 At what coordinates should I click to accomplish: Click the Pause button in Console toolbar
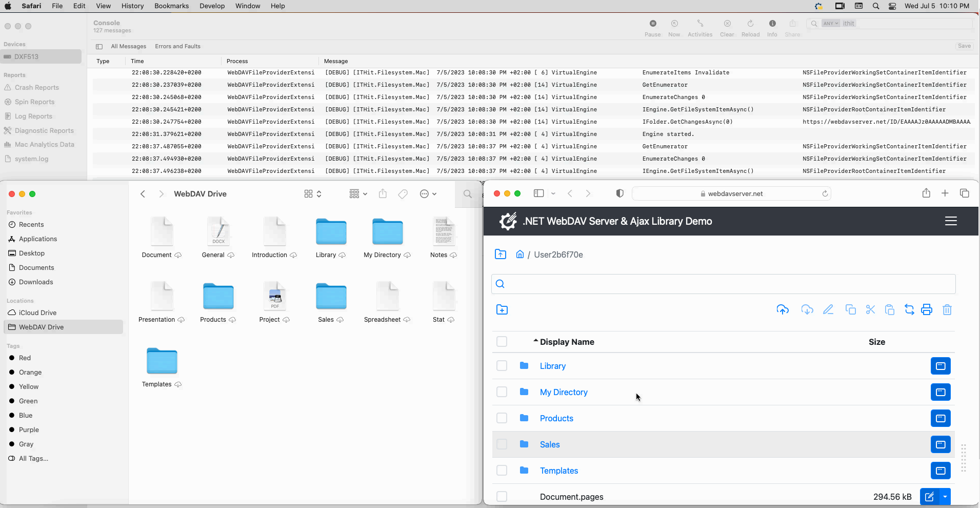click(x=652, y=28)
